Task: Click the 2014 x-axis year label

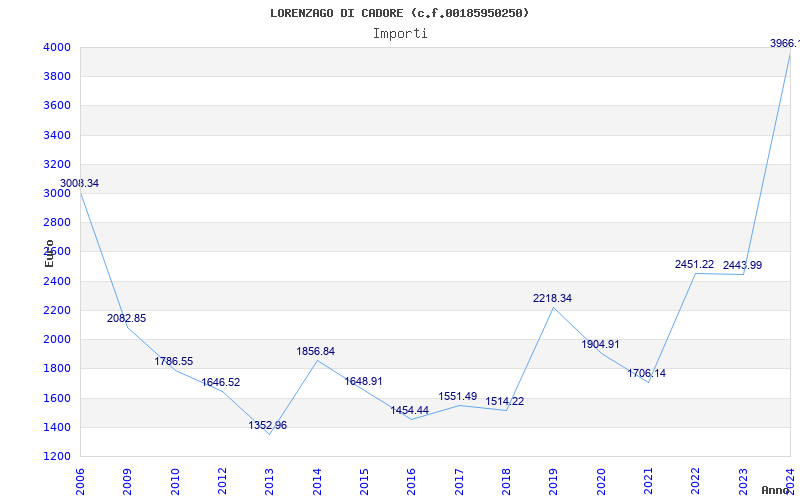Action: (x=317, y=482)
